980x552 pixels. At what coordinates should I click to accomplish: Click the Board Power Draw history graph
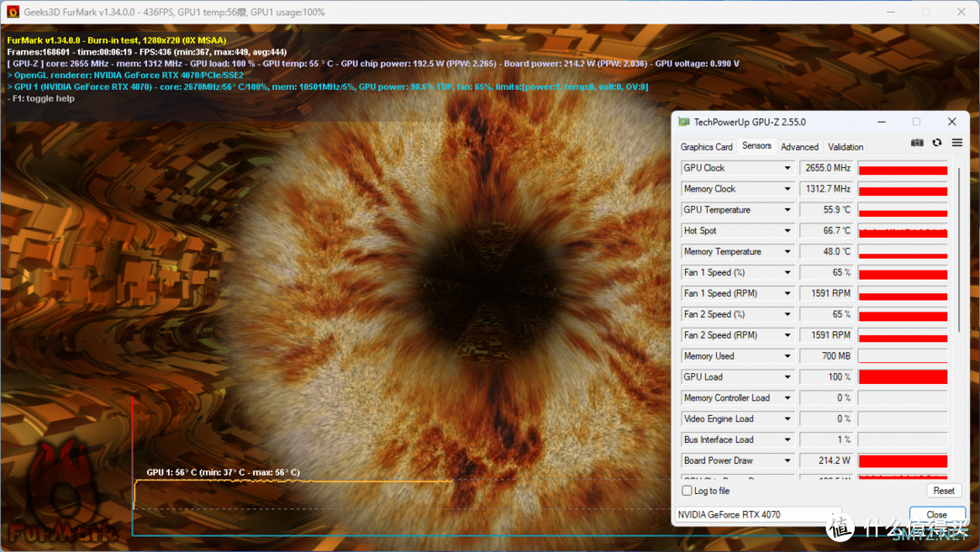pyautogui.click(x=903, y=460)
